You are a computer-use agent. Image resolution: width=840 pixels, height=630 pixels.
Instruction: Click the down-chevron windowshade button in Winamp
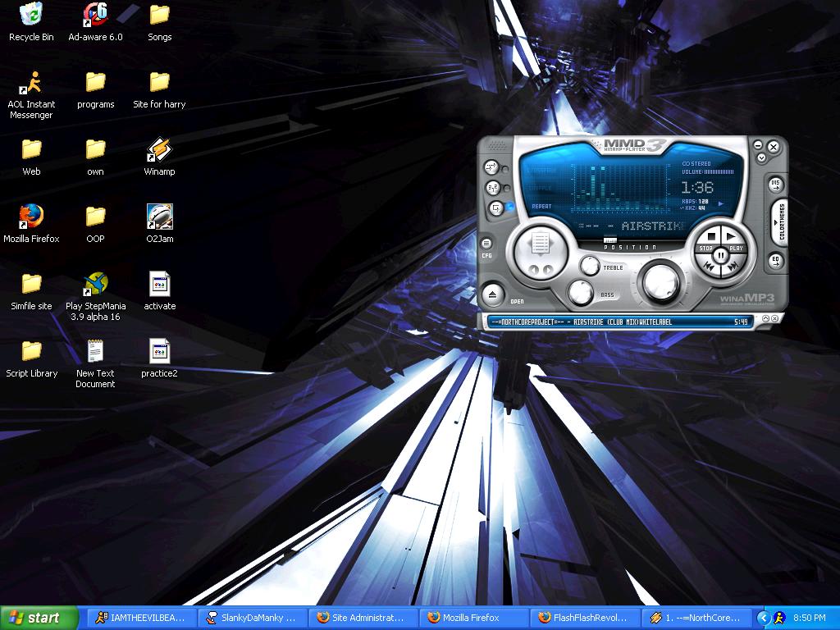(761, 157)
